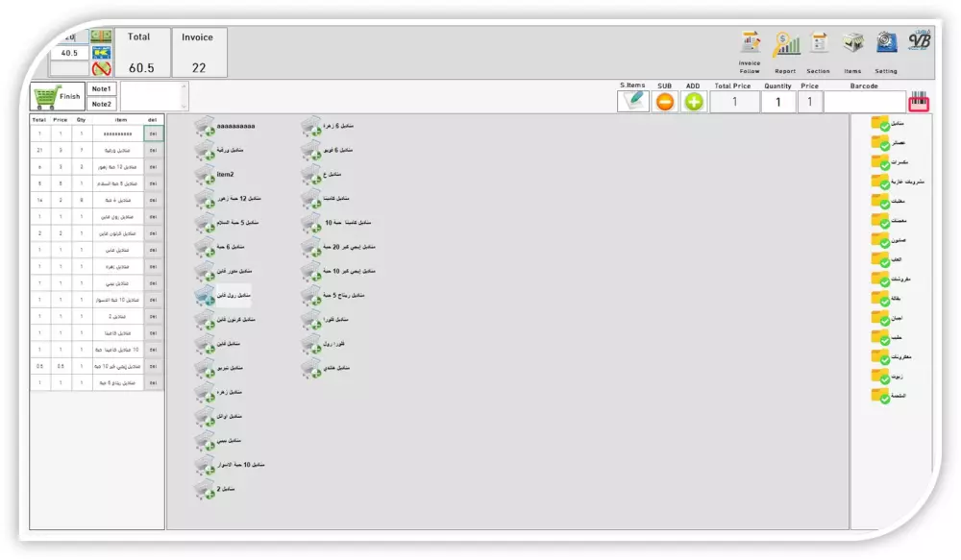Select the صابون category folder
The image size is (961, 560).
(x=889, y=240)
